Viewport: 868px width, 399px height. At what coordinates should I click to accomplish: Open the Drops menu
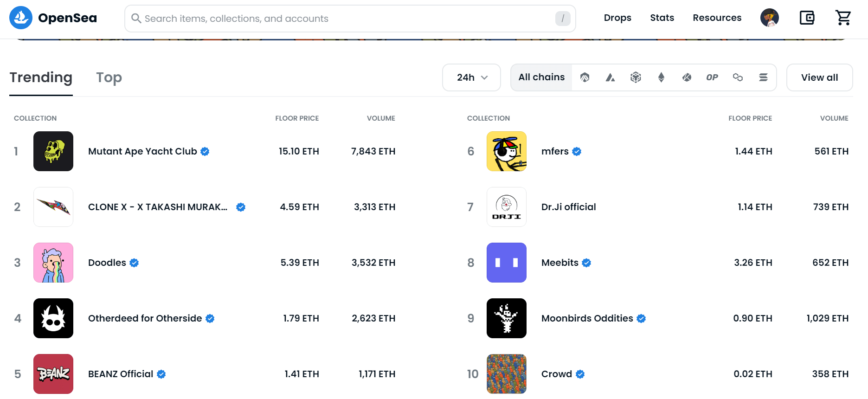pyautogui.click(x=617, y=18)
